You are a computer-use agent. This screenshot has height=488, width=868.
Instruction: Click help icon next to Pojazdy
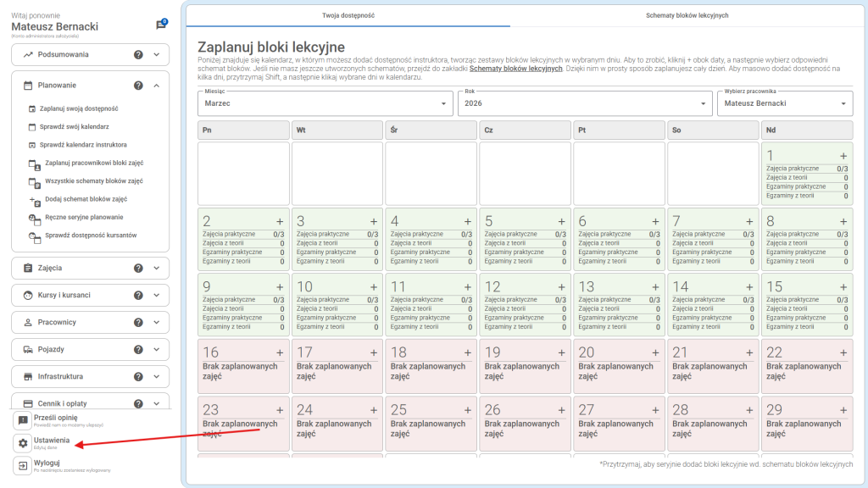[138, 350]
